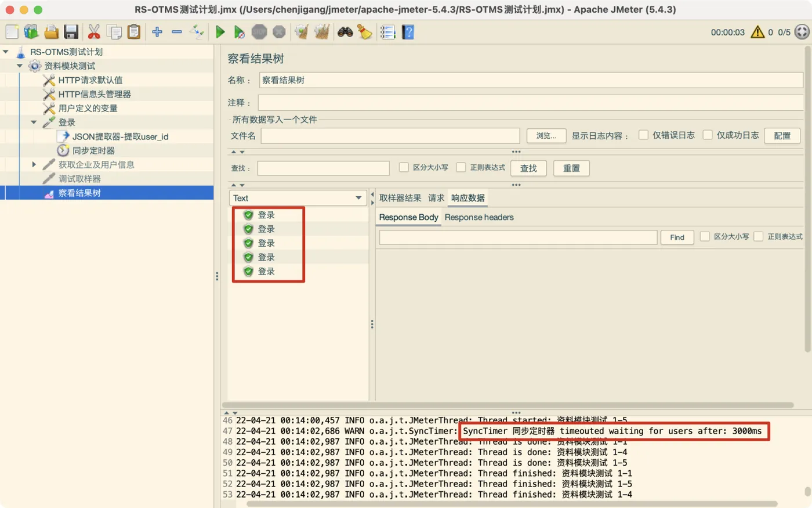Viewport: 812px width, 508px height.
Task: Create a new test plan via toolbar icon
Action: (x=12, y=32)
